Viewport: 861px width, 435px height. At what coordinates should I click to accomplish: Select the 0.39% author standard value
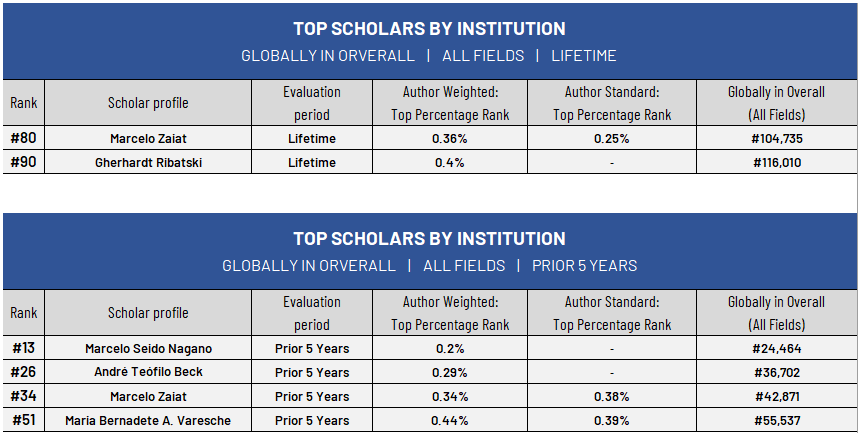click(612, 420)
